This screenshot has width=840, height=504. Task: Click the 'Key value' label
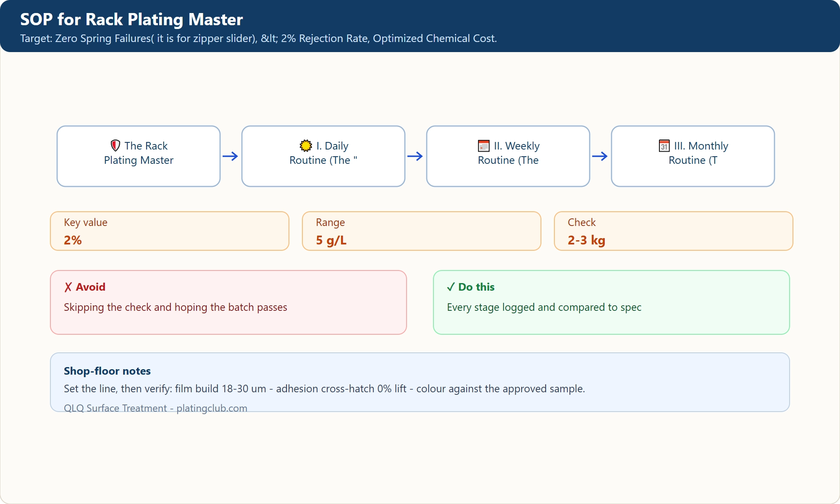(x=86, y=223)
